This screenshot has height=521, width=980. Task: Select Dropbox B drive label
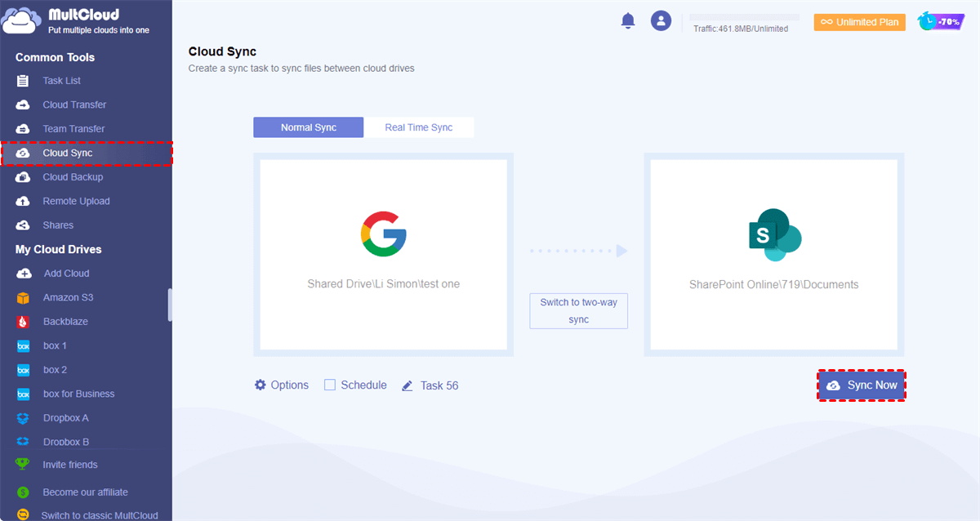[66, 442]
